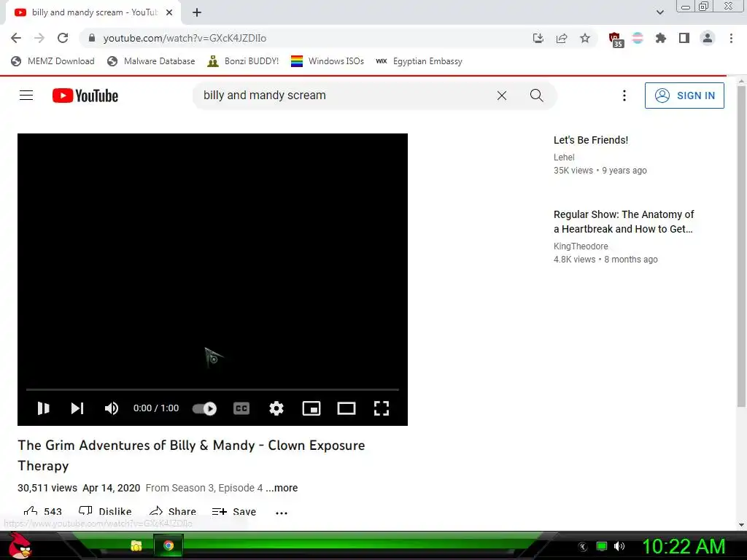
Task: Open Malware Database bookmark
Action: coord(152,61)
